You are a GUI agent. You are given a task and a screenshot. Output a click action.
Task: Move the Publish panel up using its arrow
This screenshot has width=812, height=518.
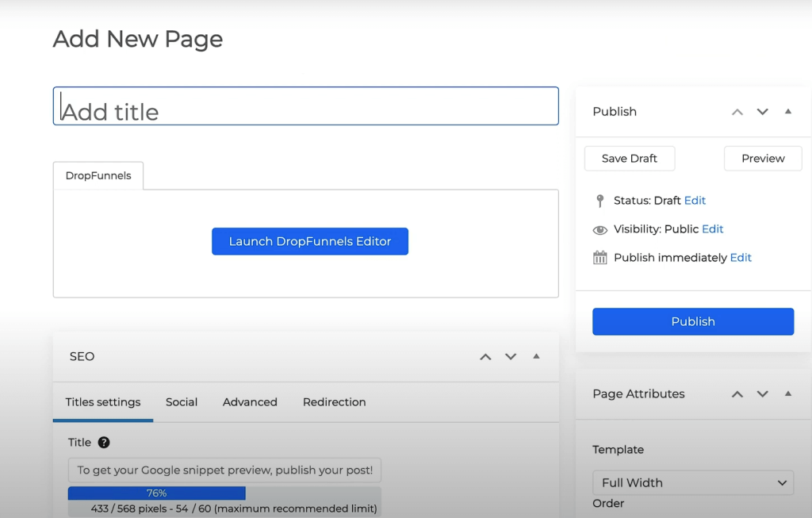737,112
